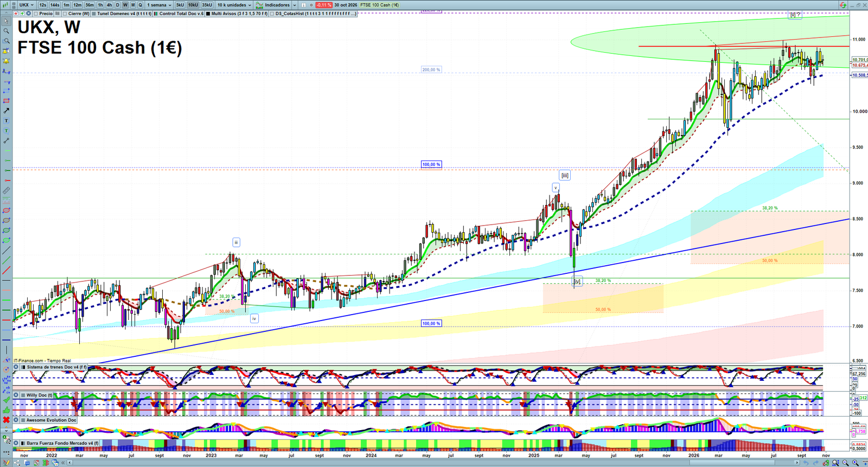Image resolution: width=868 pixels, height=467 pixels.
Task: Select the green ellipse drawing tool
Action: point(7,231)
